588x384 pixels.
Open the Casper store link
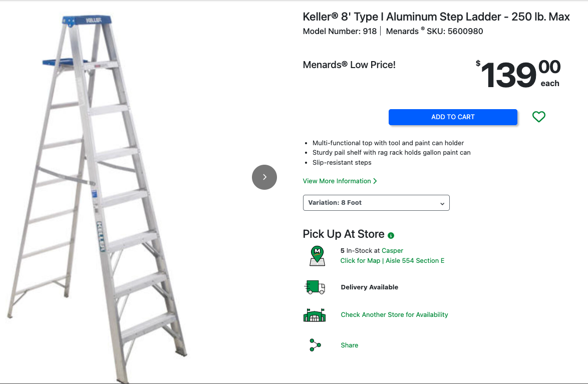click(x=392, y=250)
